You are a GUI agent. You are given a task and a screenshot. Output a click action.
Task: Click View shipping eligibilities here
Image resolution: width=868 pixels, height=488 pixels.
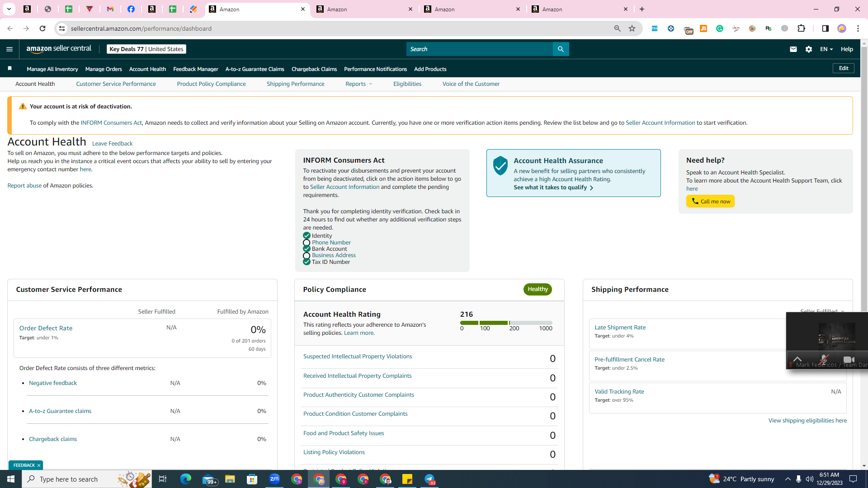pyautogui.click(x=807, y=421)
